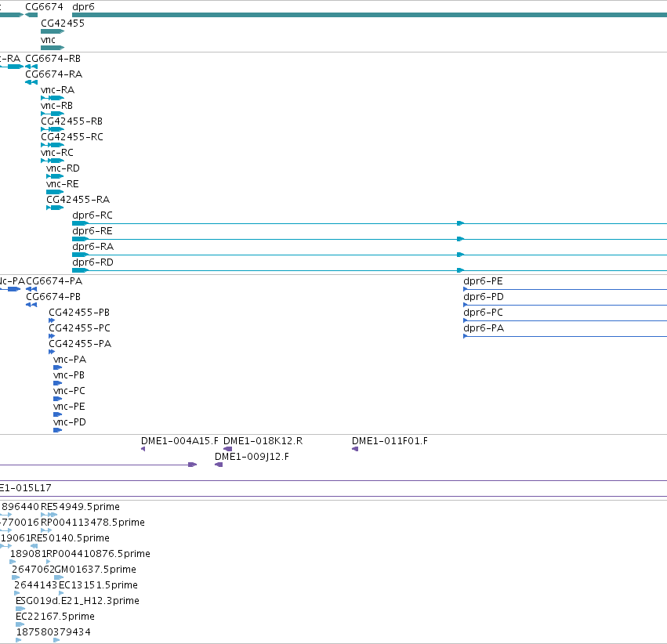Select the dpr6 gene label
This screenshot has height=644, width=667.
83,7
